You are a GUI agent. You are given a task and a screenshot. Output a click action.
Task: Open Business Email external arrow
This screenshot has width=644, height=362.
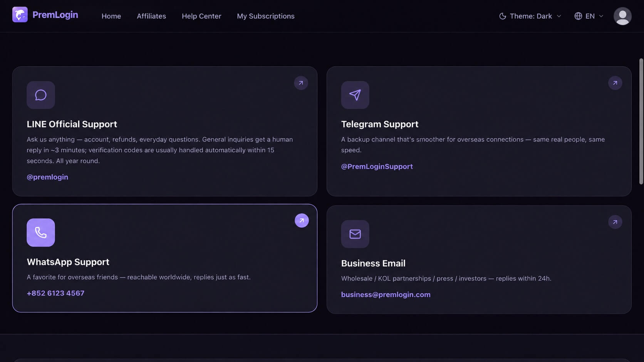point(615,222)
